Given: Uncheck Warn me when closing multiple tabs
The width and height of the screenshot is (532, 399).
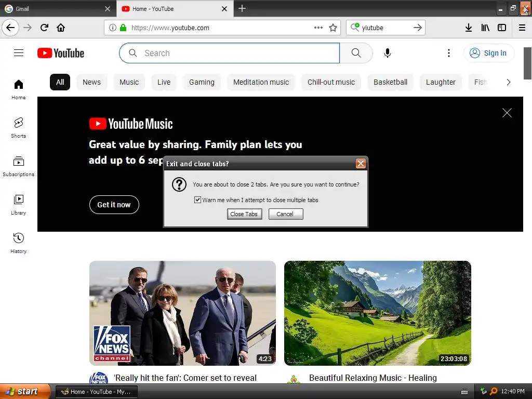Looking at the screenshot, I should point(197,200).
